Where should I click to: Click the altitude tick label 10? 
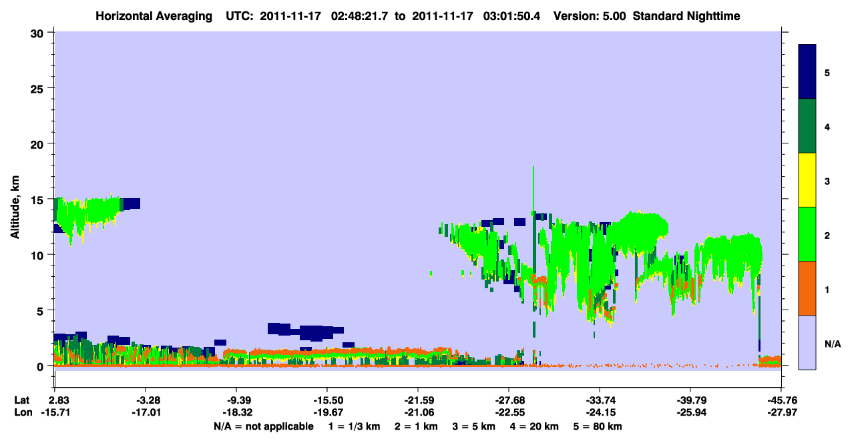[39, 255]
